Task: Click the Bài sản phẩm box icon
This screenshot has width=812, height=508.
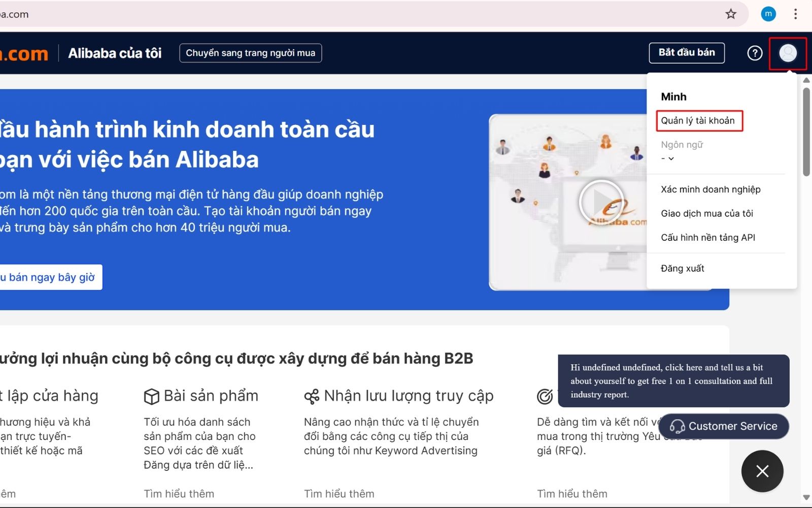Action: click(x=151, y=396)
